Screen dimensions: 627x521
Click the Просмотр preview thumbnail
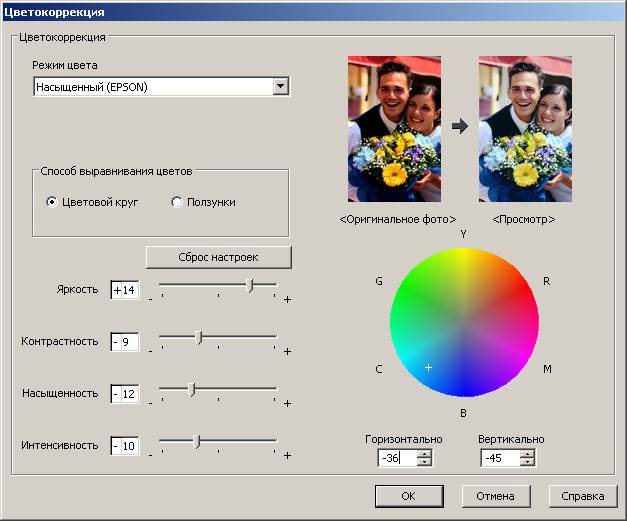coord(525,129)
